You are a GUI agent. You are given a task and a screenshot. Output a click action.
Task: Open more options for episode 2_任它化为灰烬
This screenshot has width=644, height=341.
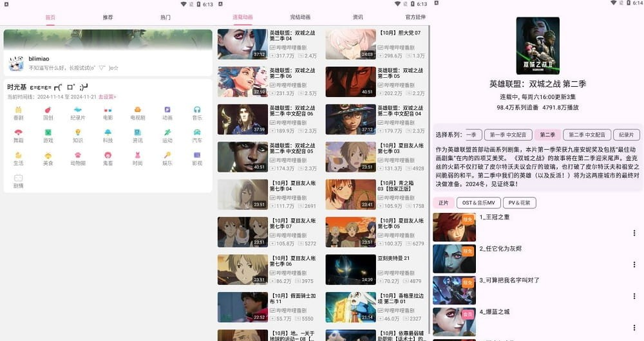pos(634,264)
